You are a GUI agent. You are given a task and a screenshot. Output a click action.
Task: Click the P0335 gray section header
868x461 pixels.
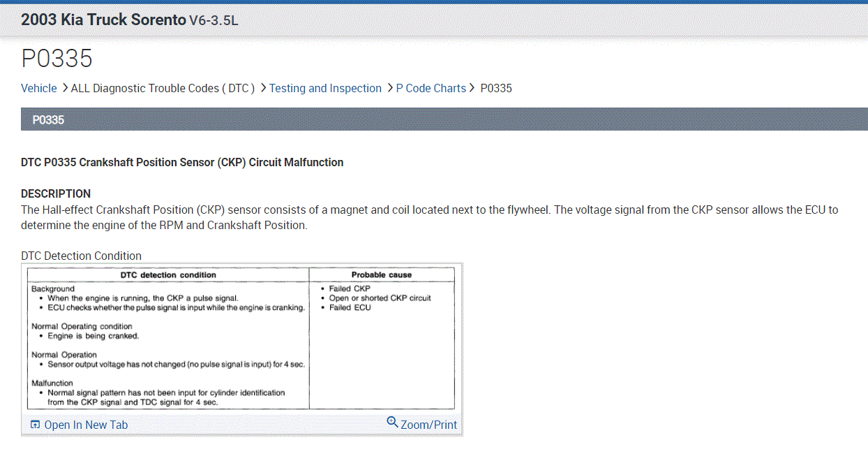(x=444, y=119)
